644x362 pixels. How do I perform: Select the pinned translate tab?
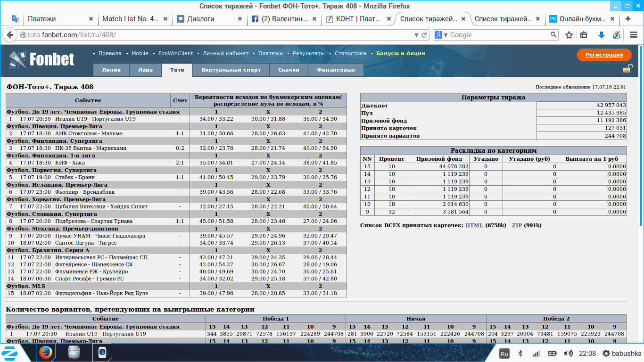tap(15, 19)
